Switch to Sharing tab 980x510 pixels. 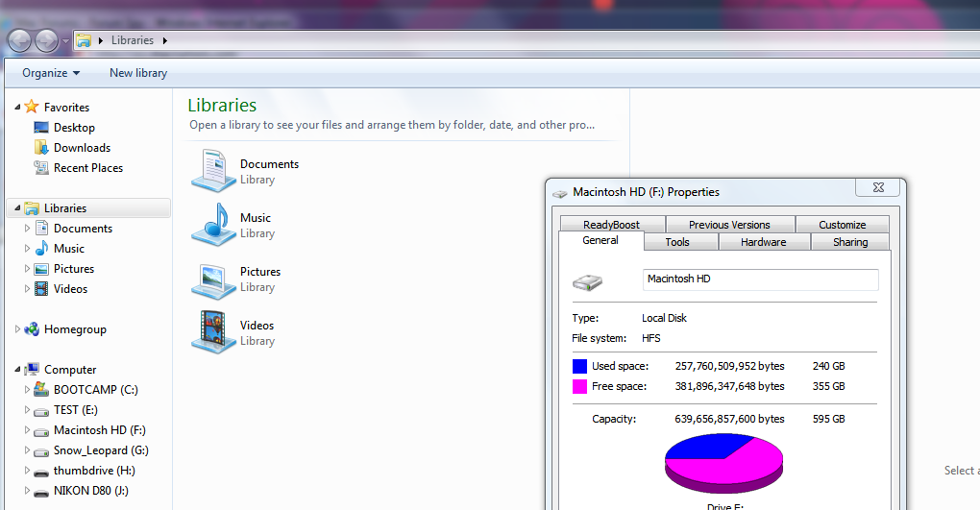pos(850,242)
